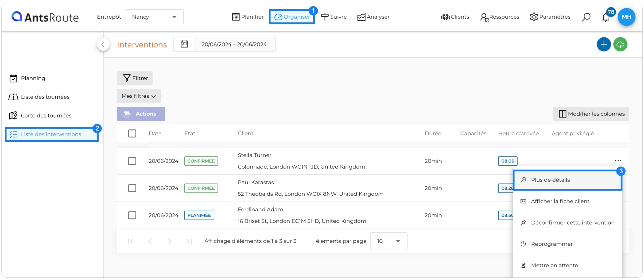Select the Organiser tab
The width and height of the screenshot is (644, 280).
coord(292,17)
